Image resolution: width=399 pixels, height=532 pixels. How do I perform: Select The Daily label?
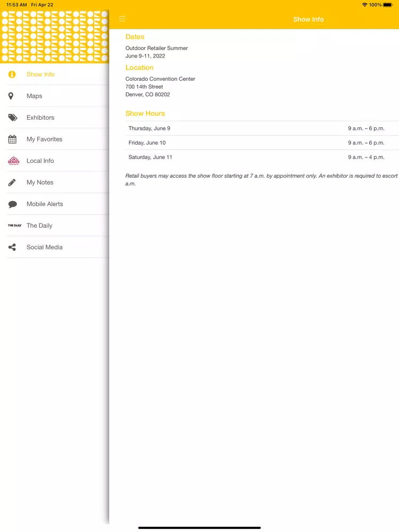coord(39,226)
